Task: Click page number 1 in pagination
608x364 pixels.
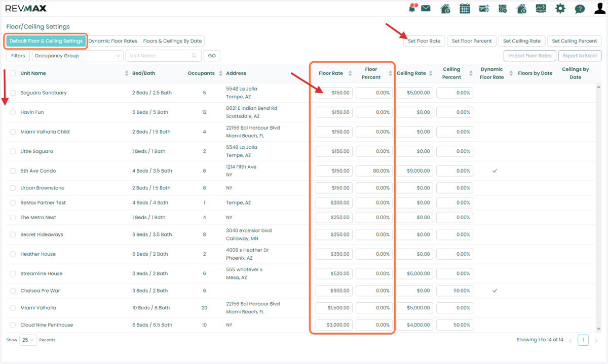Action: click(x=583, y=340)
